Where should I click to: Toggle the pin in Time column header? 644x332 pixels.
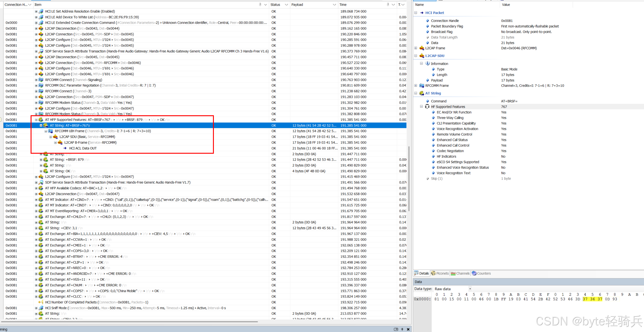point(388,5)
